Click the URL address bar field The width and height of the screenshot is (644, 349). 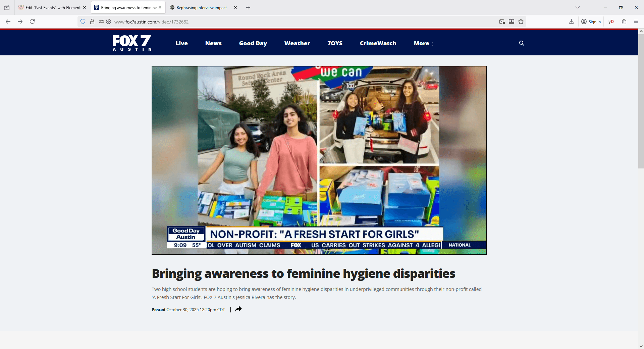(302, 22)
